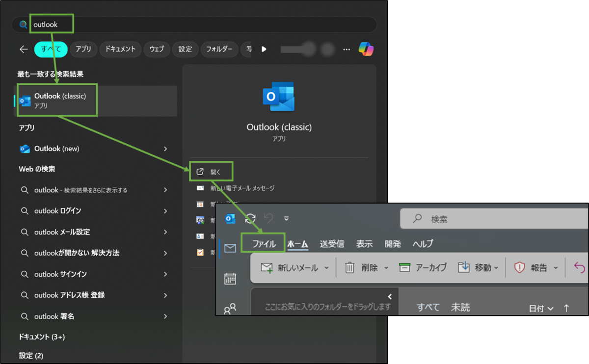This screenshot has height=364, width=589.
Task: Open the Mail view from the sidebar
Action: coord(230,248)
